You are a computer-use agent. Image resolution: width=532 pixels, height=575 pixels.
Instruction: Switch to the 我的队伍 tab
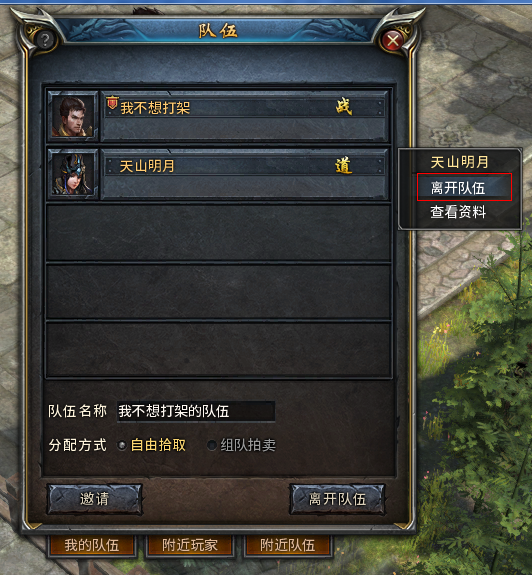[92, 545]
